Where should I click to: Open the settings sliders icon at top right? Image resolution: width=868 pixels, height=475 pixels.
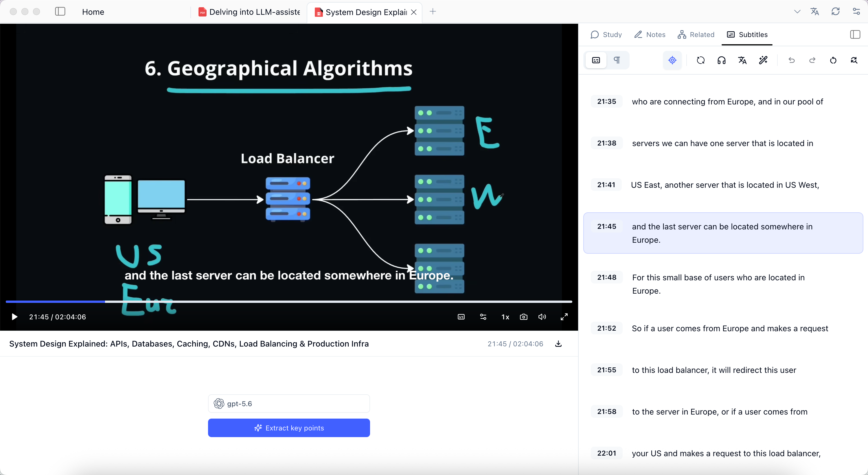(x=856, y=12)
